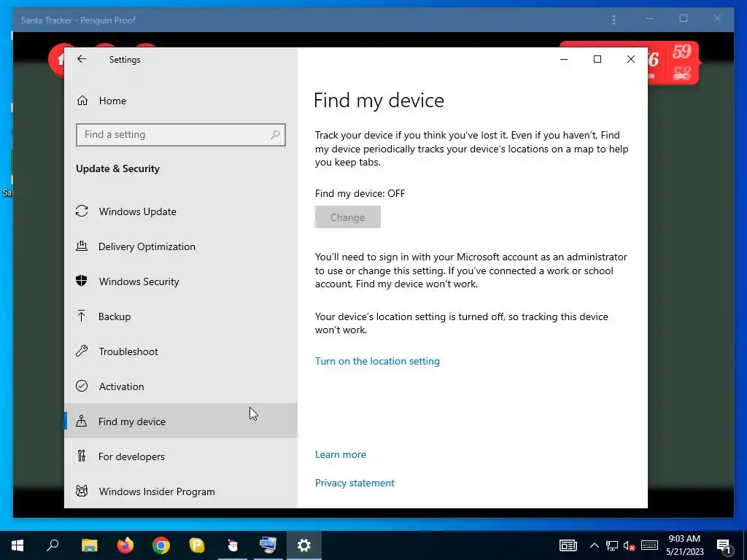Open Backup section

coord(181,316)
